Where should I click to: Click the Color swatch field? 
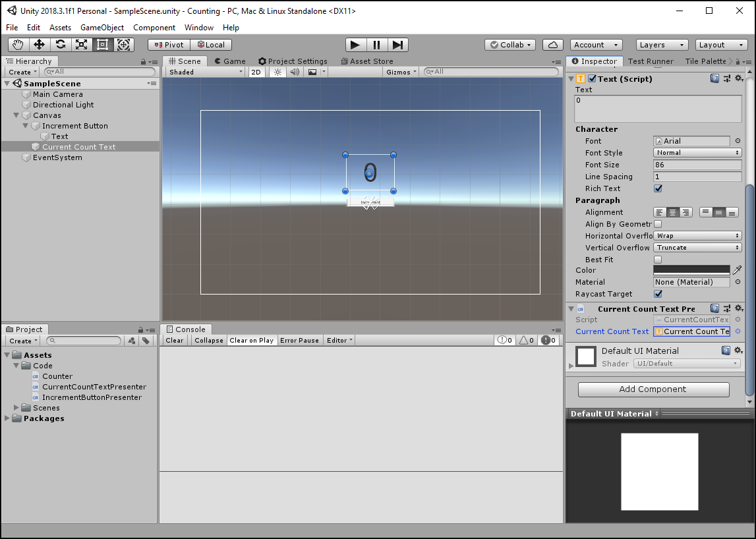click(x=691, y=270)
